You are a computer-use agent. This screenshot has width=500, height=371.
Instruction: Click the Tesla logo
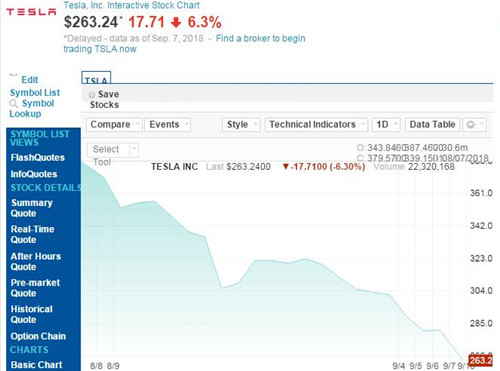(x=31, y=12)
